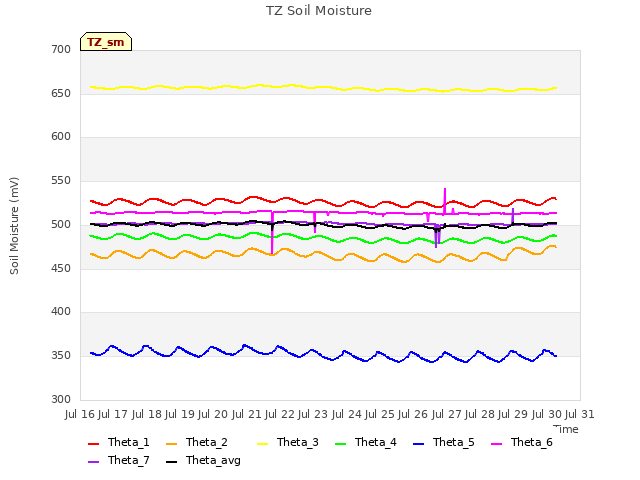Viewport: 640px width, 480px height.
Task: Click the 550 y-axis tick label
Action: pyautogui.click(x=61, y=180)
